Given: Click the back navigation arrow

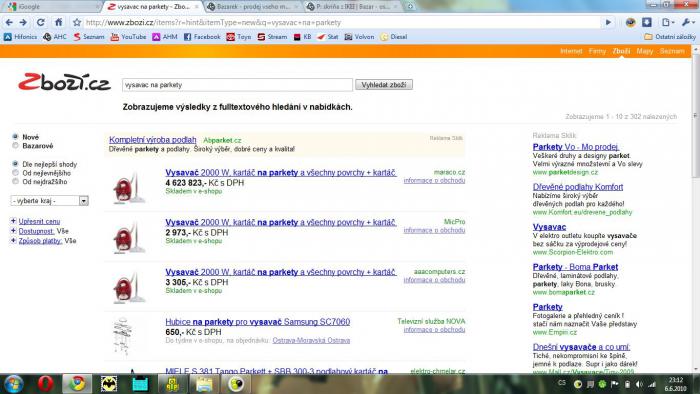Looking at the screenshot, I should tap(9, 22).
